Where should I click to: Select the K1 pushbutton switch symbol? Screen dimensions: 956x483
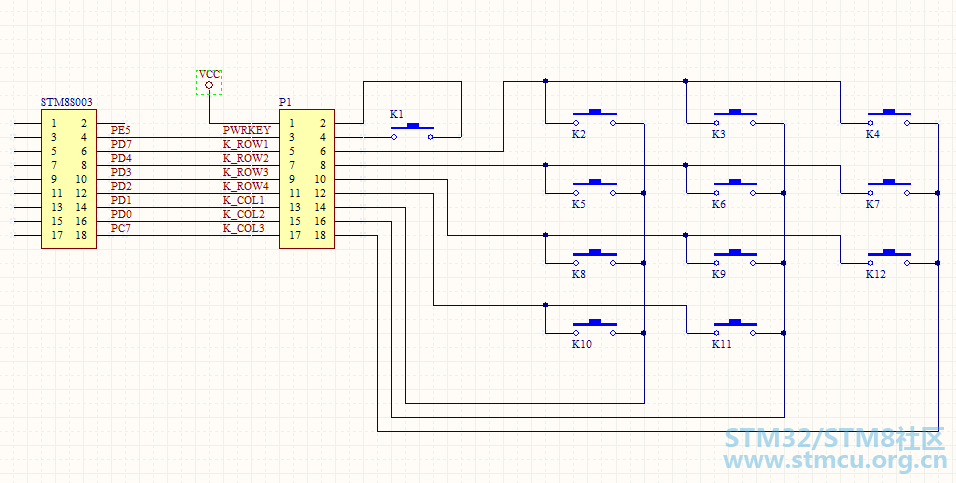point(412,132)
